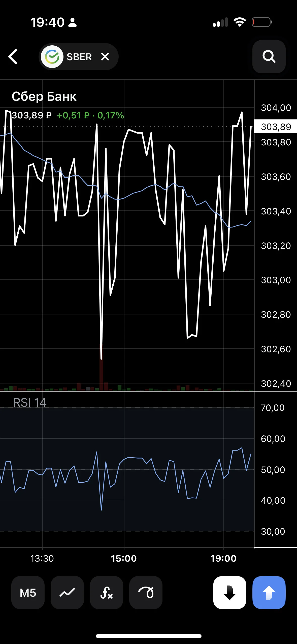
Task: Tap the 303,89 ₽ price under the title
Action: tap(32, 115)
